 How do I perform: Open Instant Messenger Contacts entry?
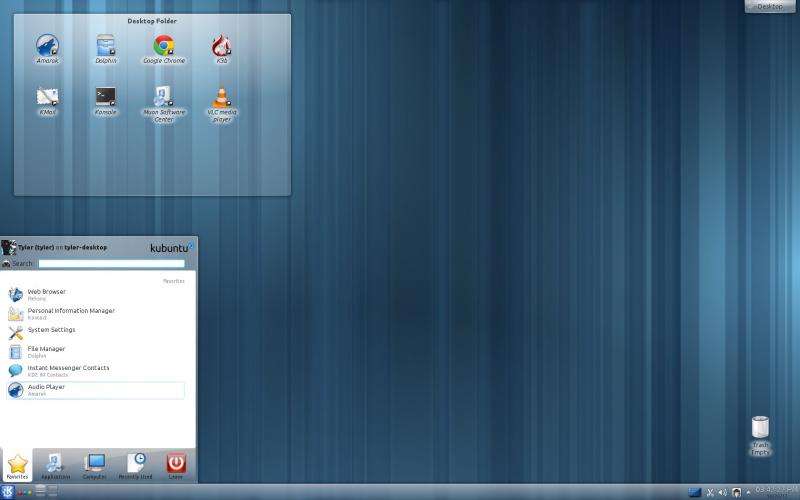click(95, 370)
